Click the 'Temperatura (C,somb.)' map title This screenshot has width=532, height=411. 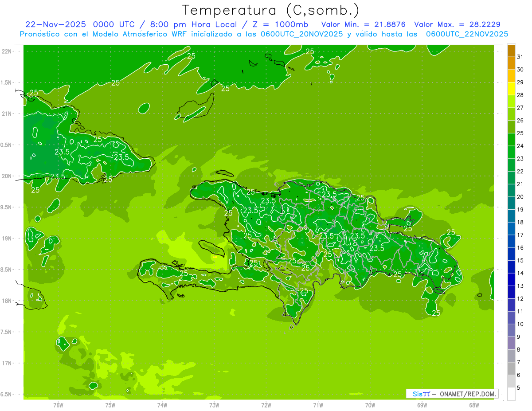click(x=270, y=10)
